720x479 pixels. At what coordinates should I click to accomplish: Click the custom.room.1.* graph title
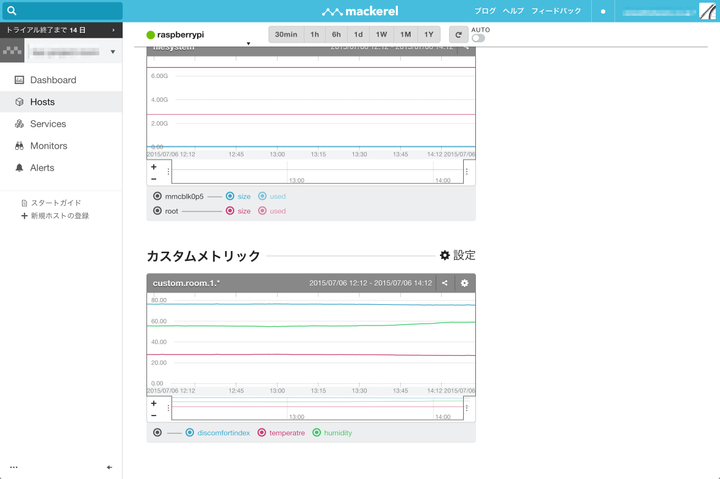[186, 283]
